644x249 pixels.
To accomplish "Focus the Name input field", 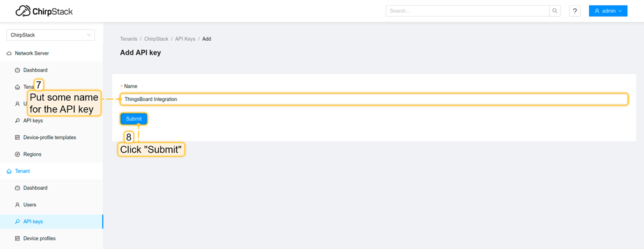I will (374, 99).
